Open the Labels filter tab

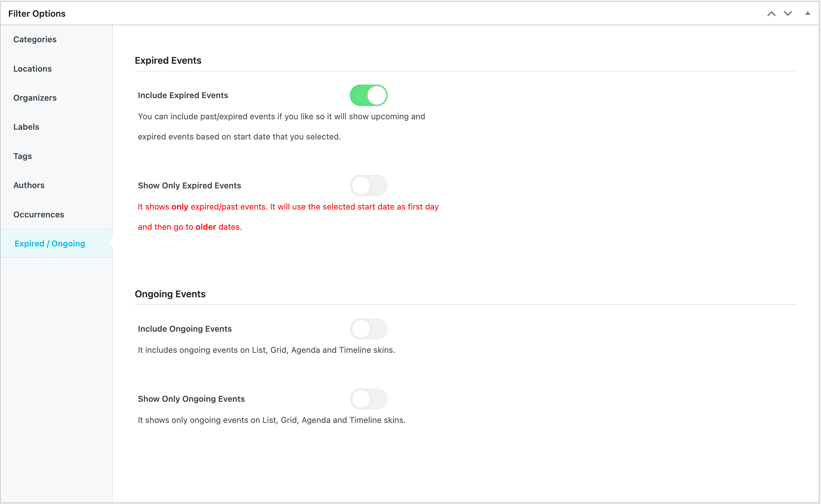tap(26, 127)
